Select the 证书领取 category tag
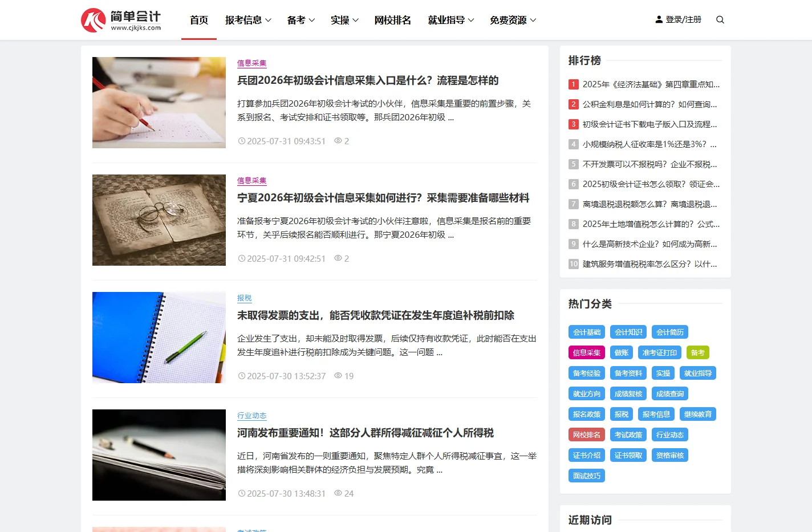This screenshot has height=532, width=812. pos(628,455)
